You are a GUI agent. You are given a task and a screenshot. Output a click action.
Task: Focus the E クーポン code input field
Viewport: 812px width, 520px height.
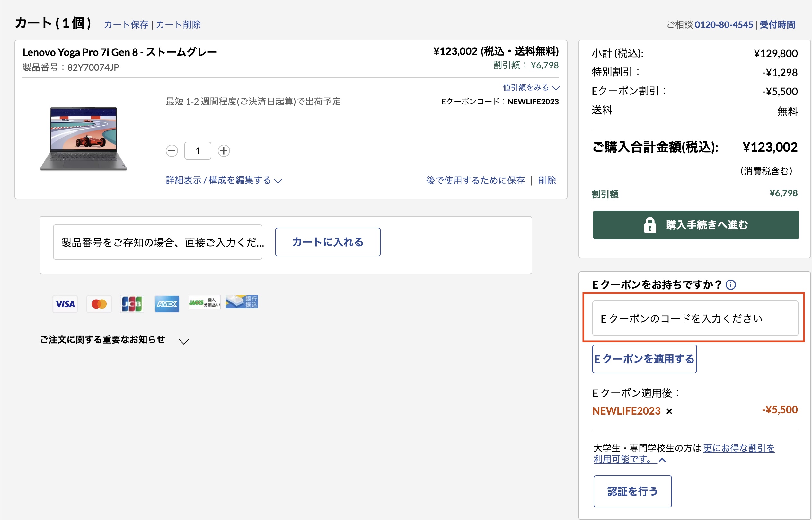pos(695,318)
